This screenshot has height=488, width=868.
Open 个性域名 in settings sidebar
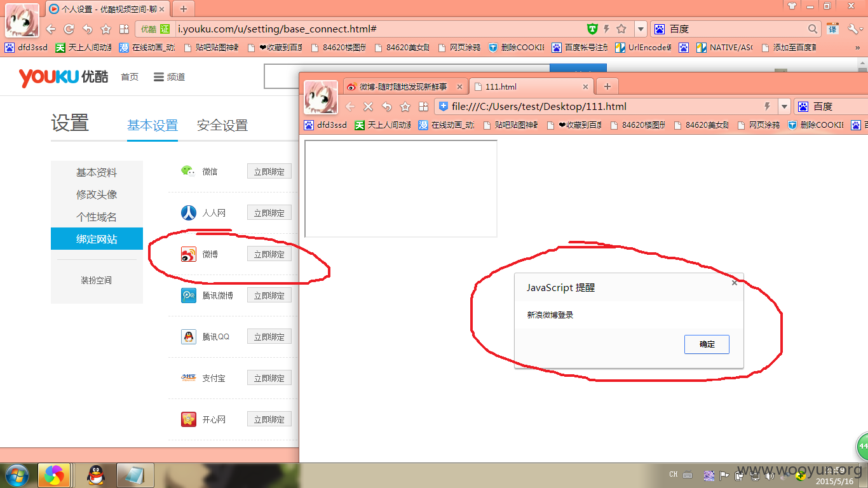97,217
